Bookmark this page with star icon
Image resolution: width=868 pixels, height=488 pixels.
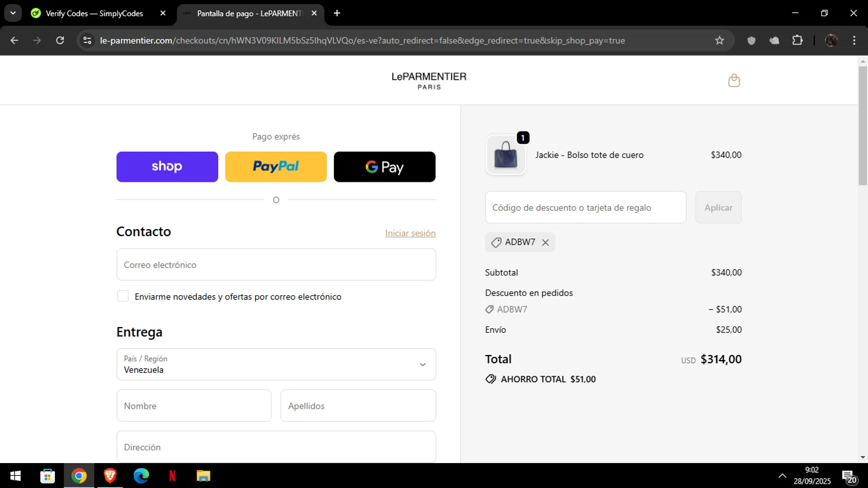[x=719, y=41]
